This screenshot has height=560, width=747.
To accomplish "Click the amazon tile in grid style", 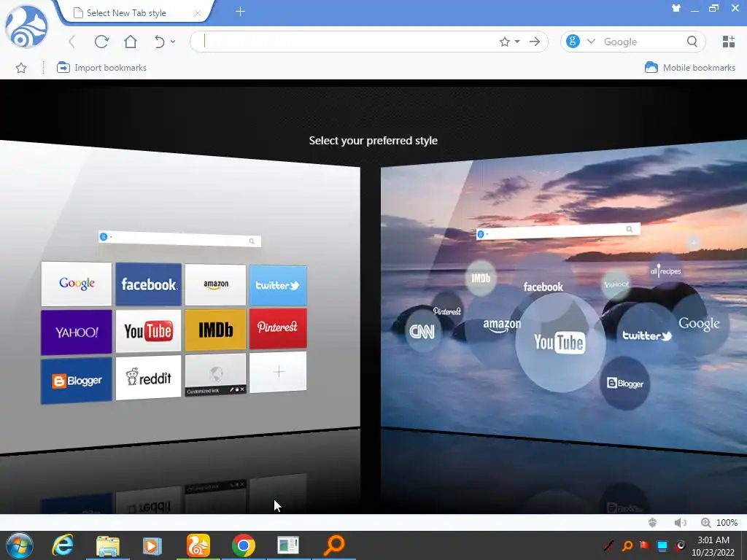I will pyautogui.click(x=215, y=285).
